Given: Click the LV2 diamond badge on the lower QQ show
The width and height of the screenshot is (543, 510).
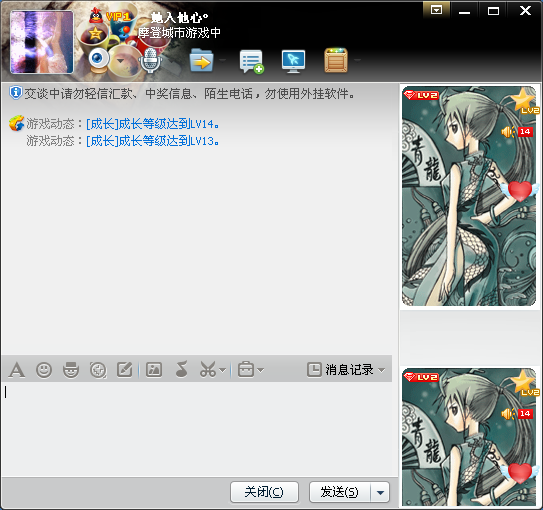Looking at the screenshot, I should [421, 377].
